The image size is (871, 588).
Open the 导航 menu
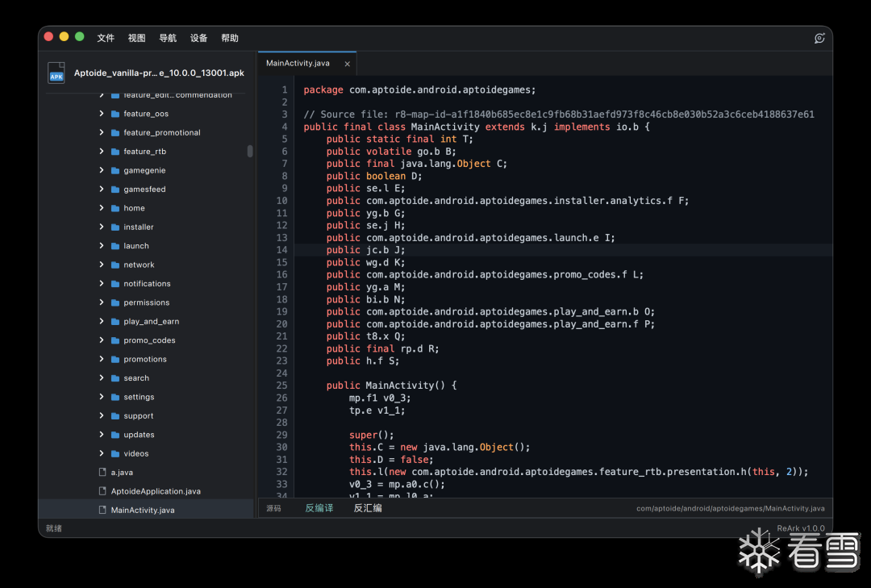pos(168,39)
